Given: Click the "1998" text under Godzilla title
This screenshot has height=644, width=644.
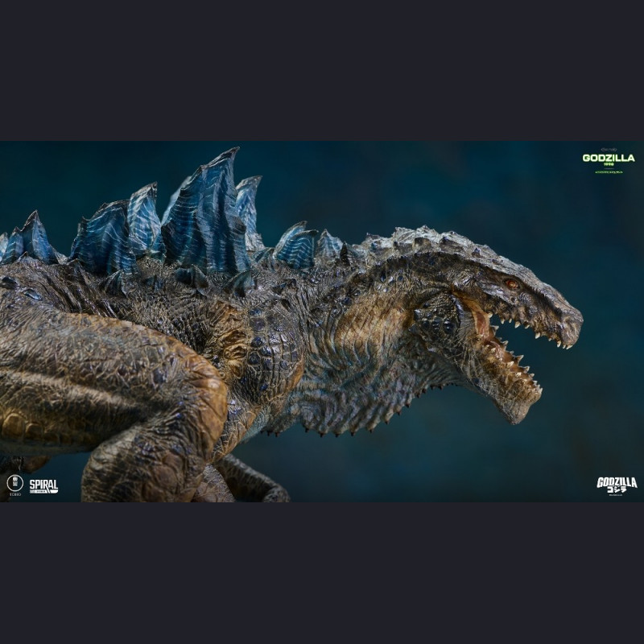Looking at the screenshot, I should (x=609, y=165).
